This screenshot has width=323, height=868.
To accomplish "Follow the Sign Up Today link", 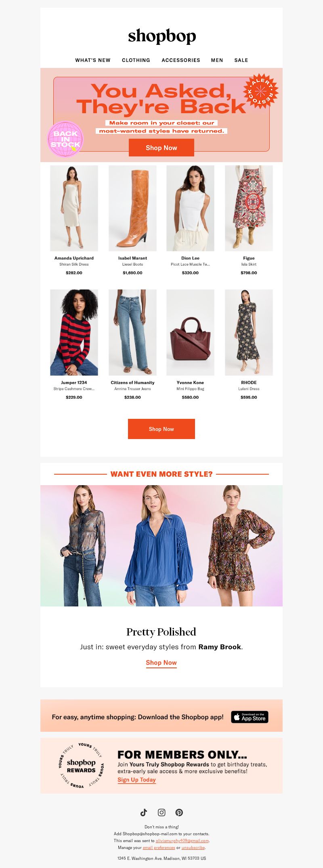I will point(136,780).
